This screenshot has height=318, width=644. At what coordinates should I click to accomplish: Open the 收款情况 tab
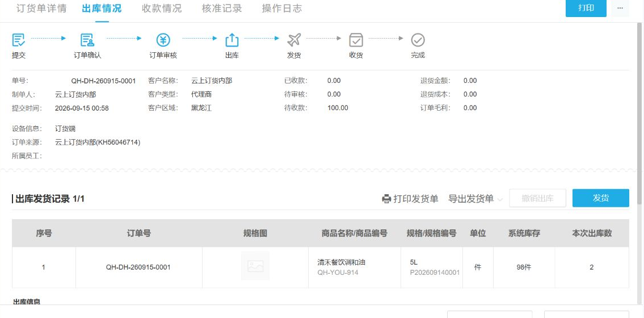[162, 8]
